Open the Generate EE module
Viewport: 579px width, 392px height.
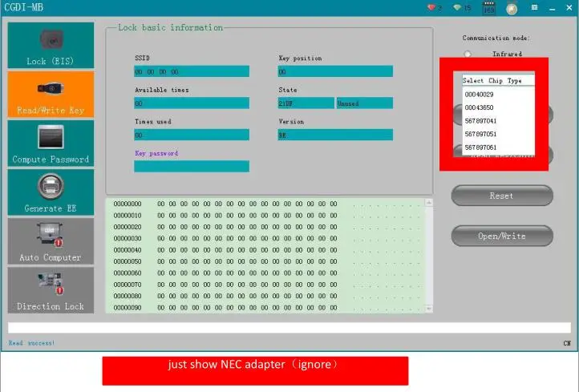pos(51,192)
